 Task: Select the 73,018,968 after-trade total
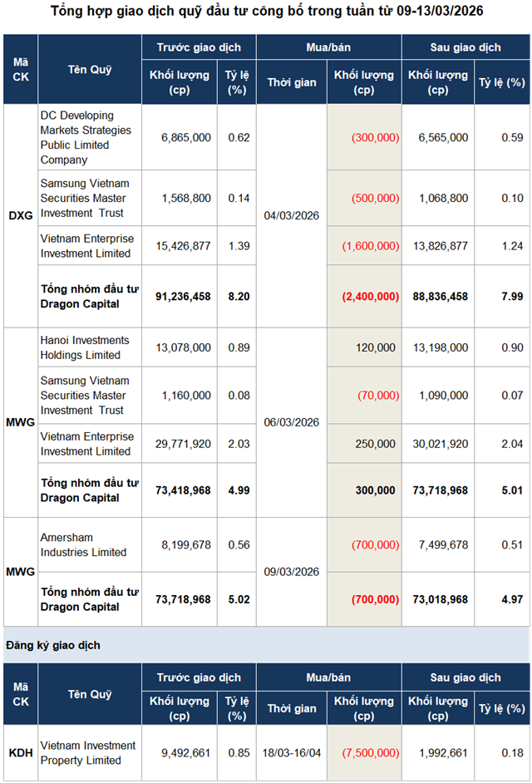[x=438, y=598]
